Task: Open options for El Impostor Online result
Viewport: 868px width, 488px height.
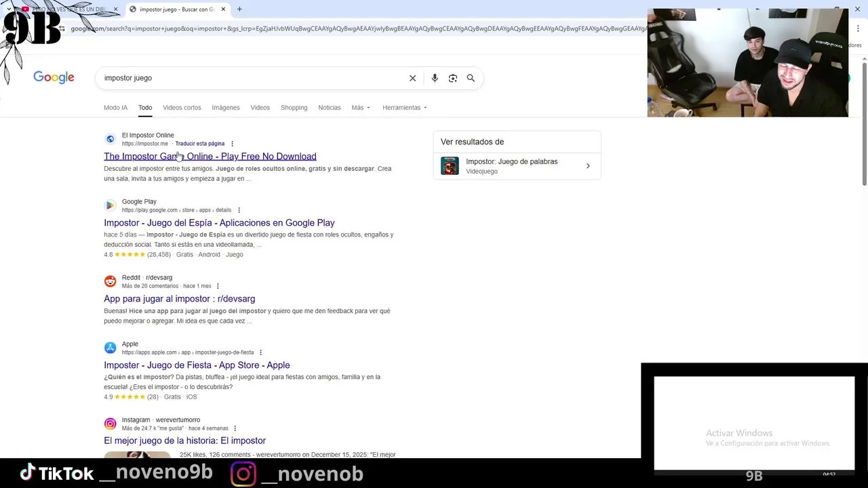Action: pos(232,144)
